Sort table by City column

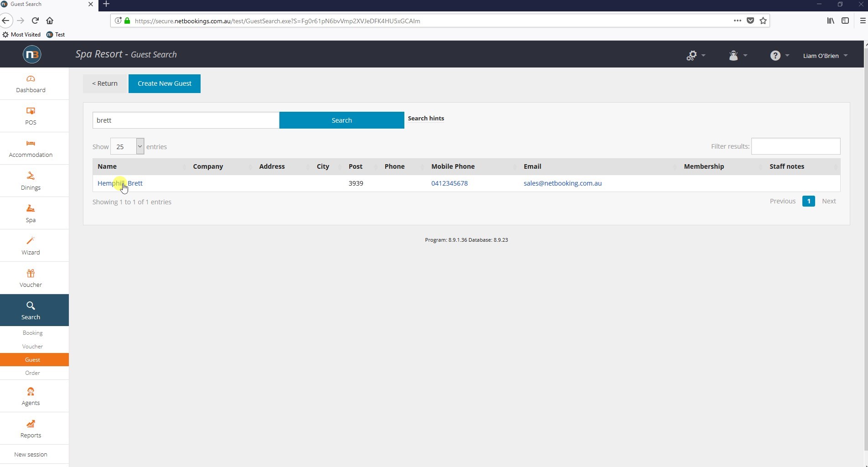pos(328,166)
